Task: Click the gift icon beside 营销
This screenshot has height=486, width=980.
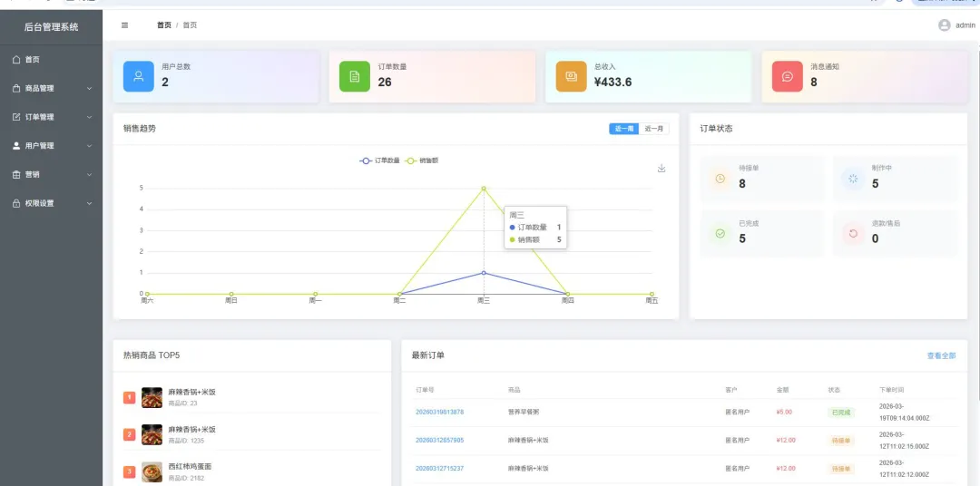Action: tap(17, 174)
